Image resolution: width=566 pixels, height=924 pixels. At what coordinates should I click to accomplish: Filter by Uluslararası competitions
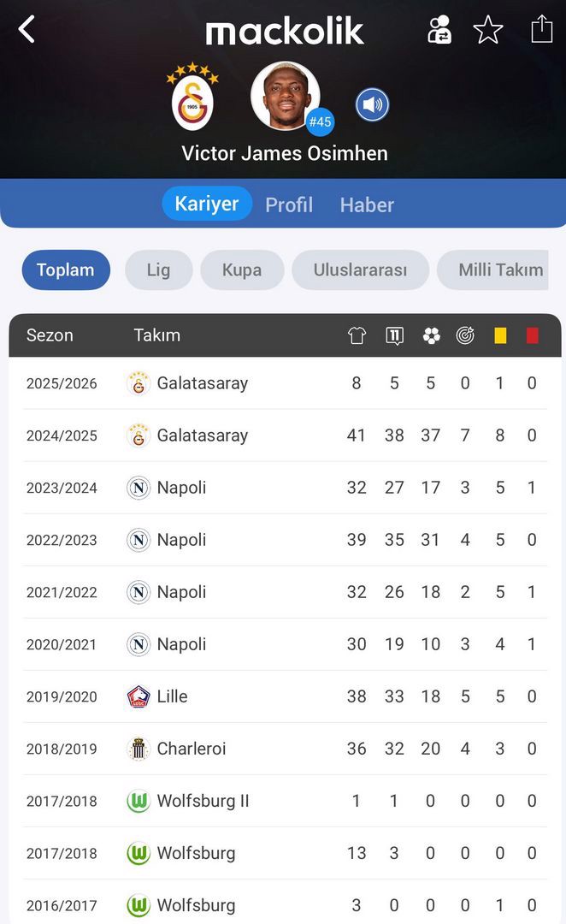click(x=360, y=270)
